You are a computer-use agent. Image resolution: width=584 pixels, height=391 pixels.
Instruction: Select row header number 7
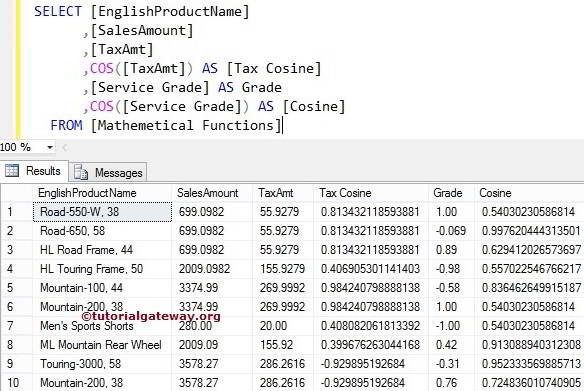[x=16, y=326]
